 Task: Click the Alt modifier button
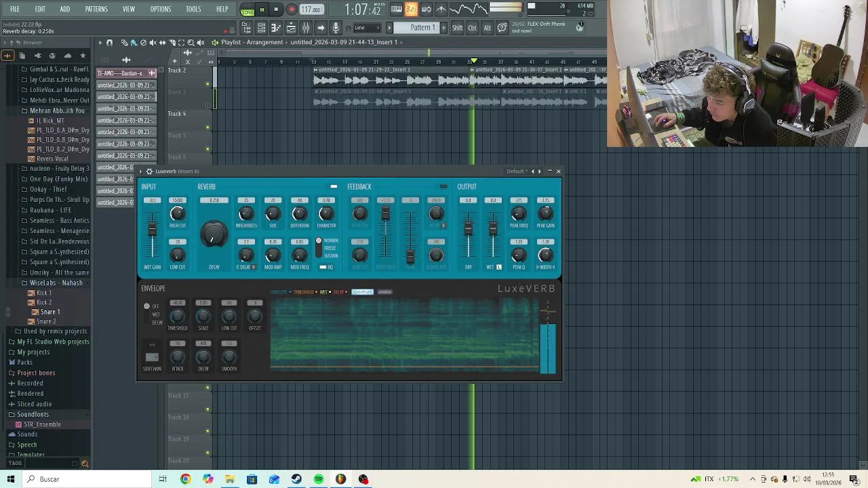pos(487,28)
